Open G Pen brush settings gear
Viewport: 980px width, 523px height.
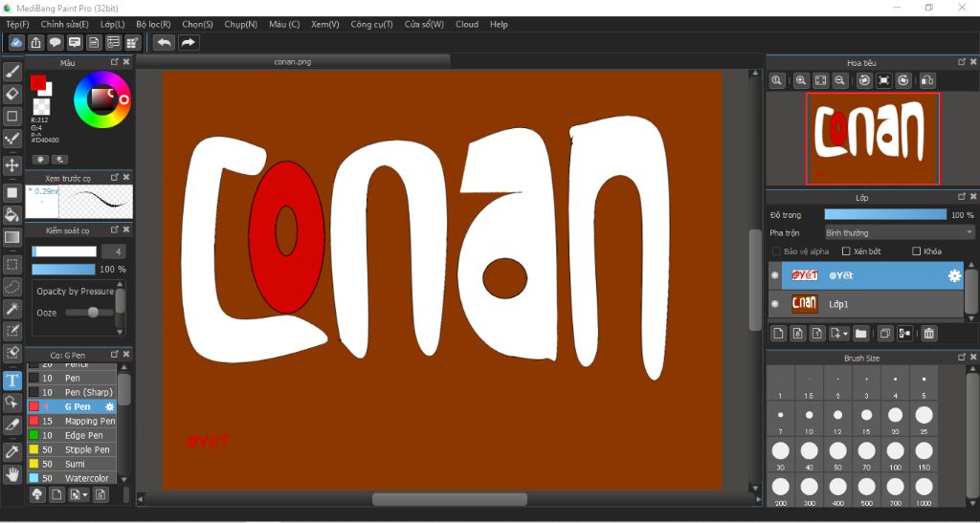point(110,407)
